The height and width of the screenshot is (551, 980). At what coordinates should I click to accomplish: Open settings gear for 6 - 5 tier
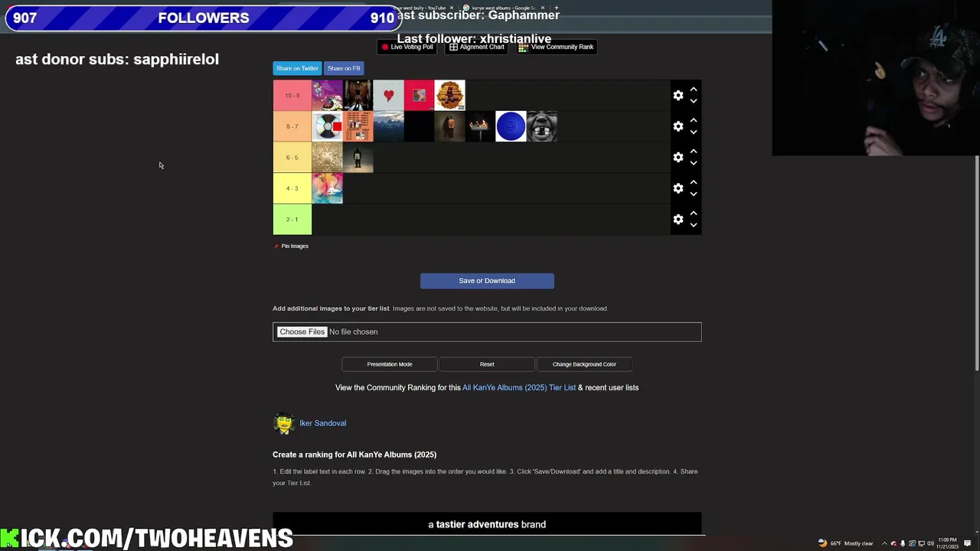click(x=678, y=158)
